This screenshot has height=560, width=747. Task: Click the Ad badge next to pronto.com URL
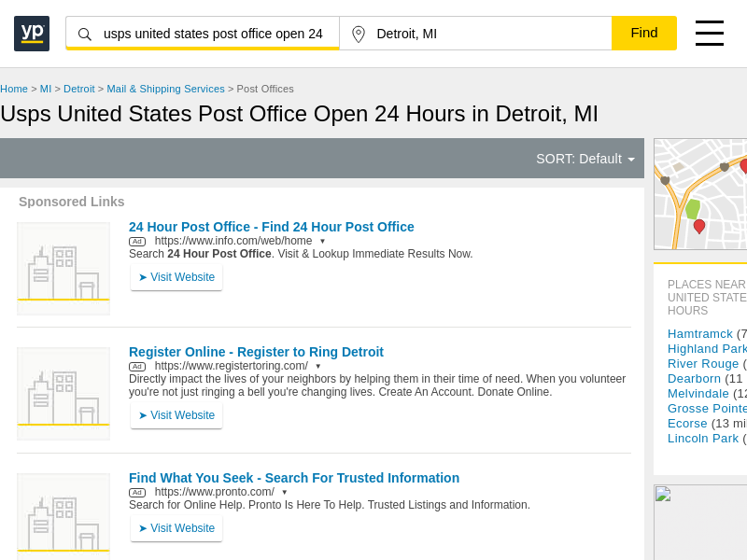[137, 493]
